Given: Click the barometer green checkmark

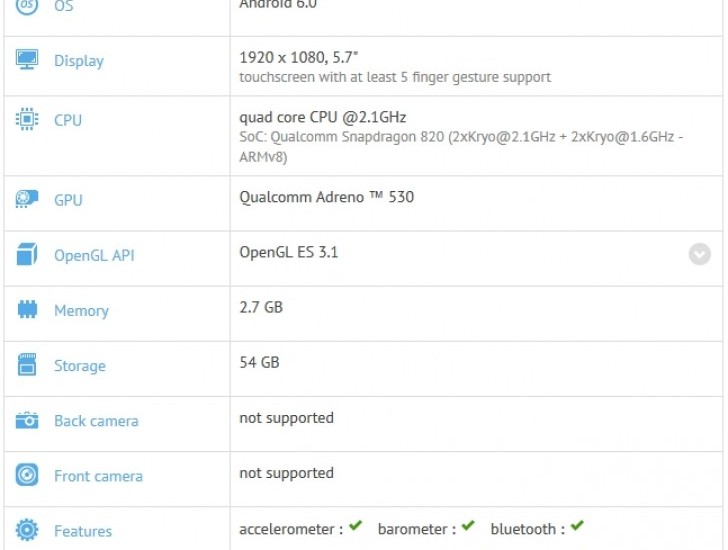Looking at the screenshot, I should (468, 527).
